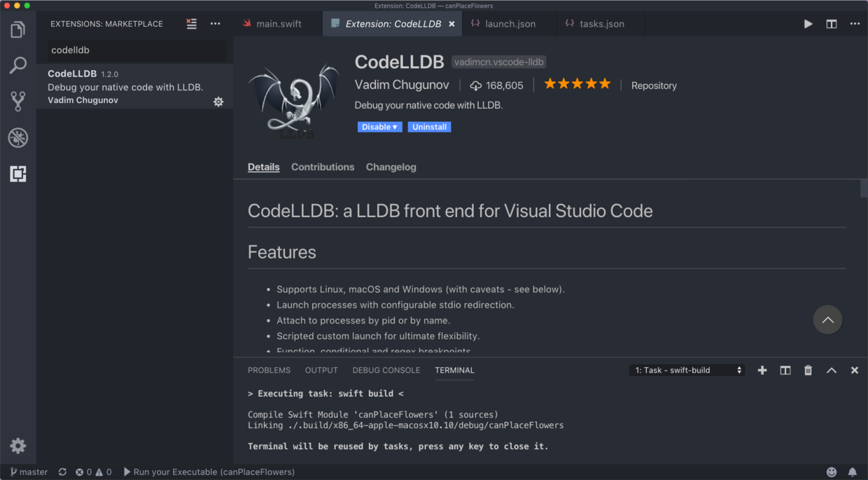Click the extensions search field containing codelldb

(x=136, y=50)
